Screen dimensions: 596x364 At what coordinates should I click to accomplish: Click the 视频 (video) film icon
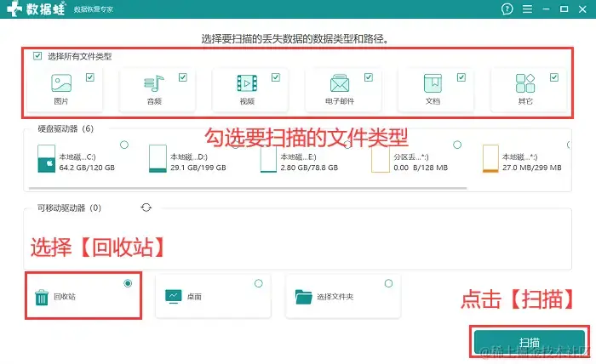(x=247, y=83)
